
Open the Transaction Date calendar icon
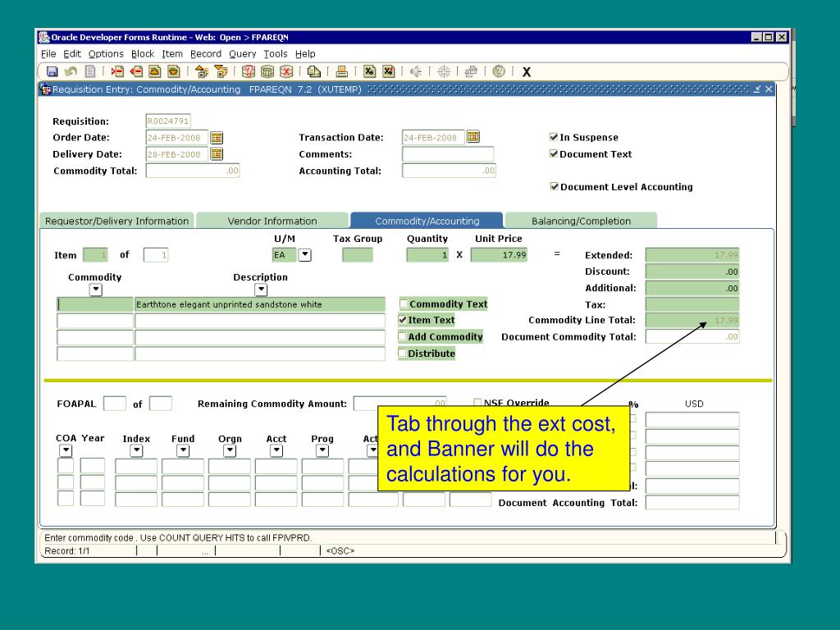(x=472, y=137)
